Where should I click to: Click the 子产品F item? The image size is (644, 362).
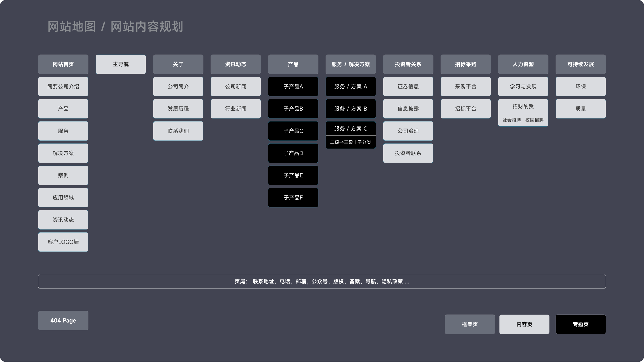tap(293, 198)
